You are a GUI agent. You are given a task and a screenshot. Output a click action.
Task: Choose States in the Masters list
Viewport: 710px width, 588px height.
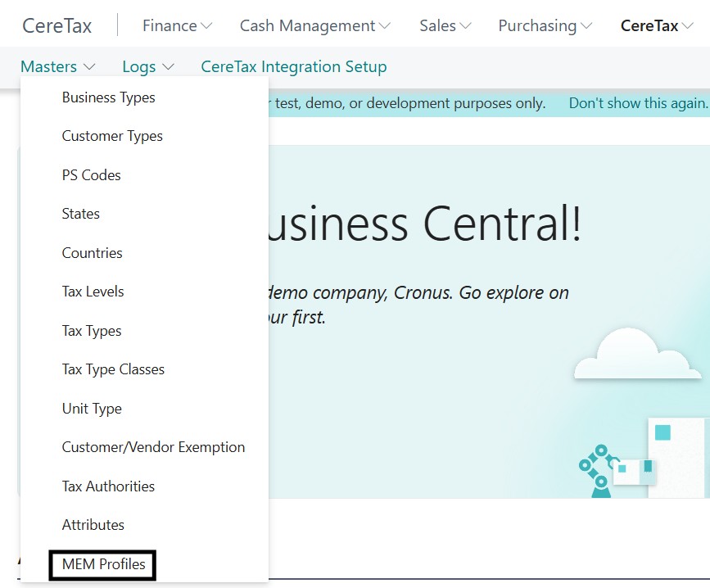click(x=80, y=214)
